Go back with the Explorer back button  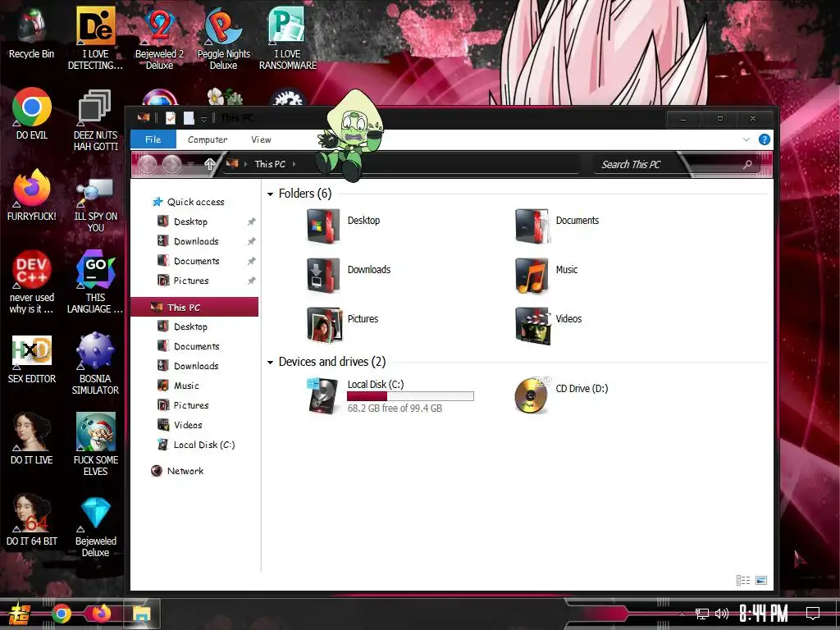148,164
